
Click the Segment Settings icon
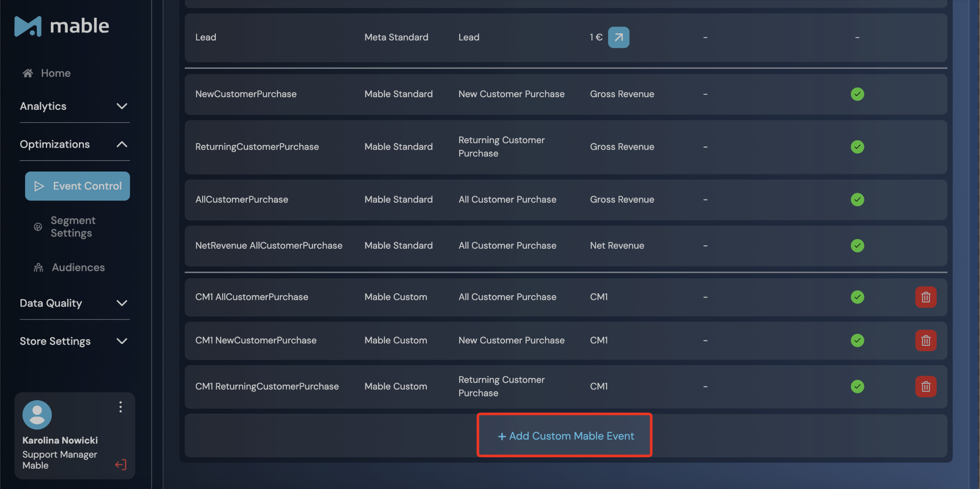[x=38, y=227]
